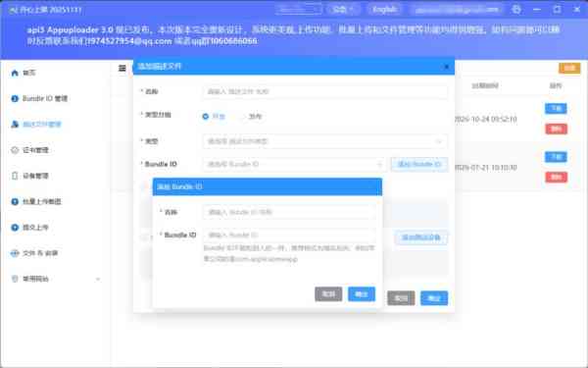Open device management via the phone icon
The width and height of the screenshot is (588, 368).
tap(15, 176)
